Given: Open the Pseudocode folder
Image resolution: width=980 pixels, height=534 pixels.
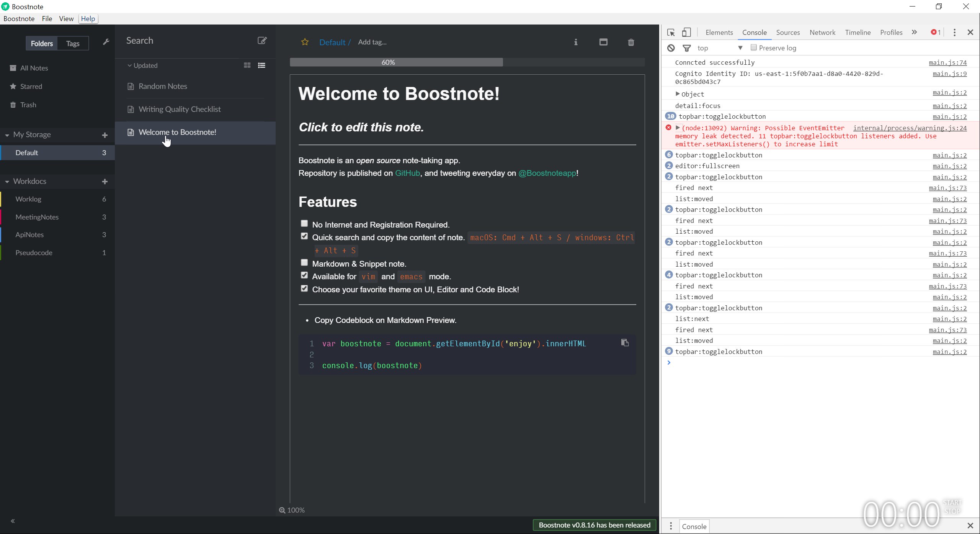Looking at the screenshot, I should 57,253.
